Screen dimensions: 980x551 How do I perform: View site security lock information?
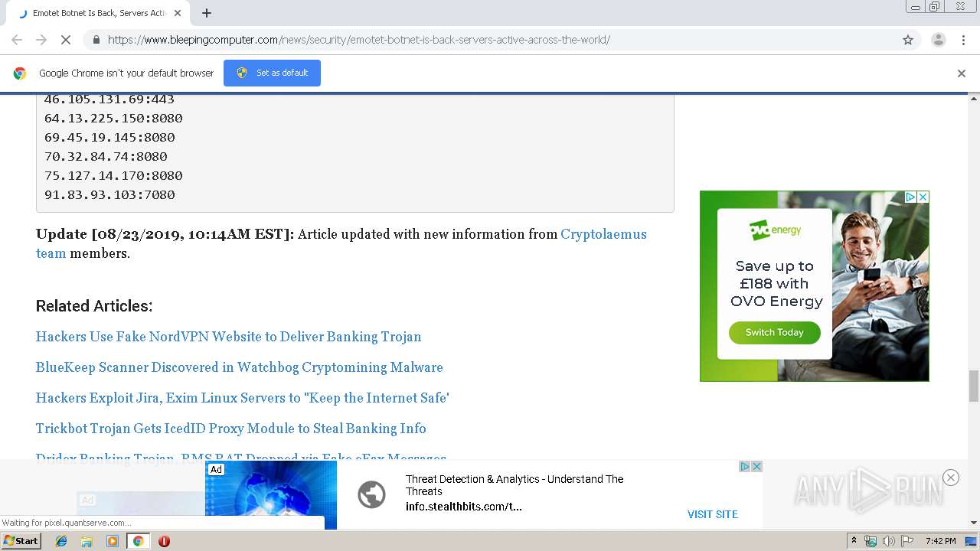[96, 40]
